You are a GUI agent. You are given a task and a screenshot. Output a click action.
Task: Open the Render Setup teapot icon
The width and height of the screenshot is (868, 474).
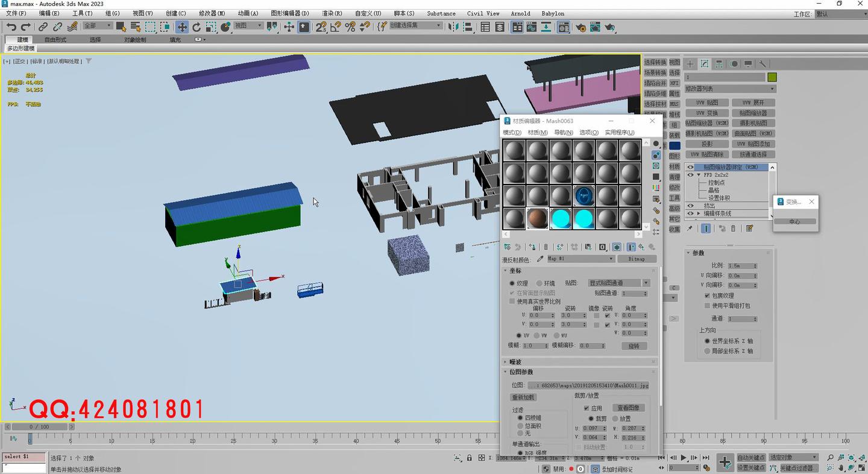[581, 27]
